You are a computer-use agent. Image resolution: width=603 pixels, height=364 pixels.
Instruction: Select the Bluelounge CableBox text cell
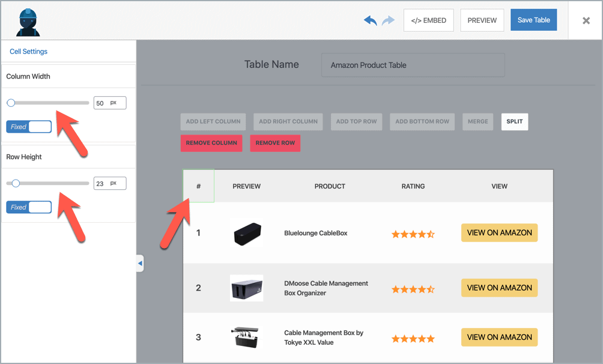(316, 233)
